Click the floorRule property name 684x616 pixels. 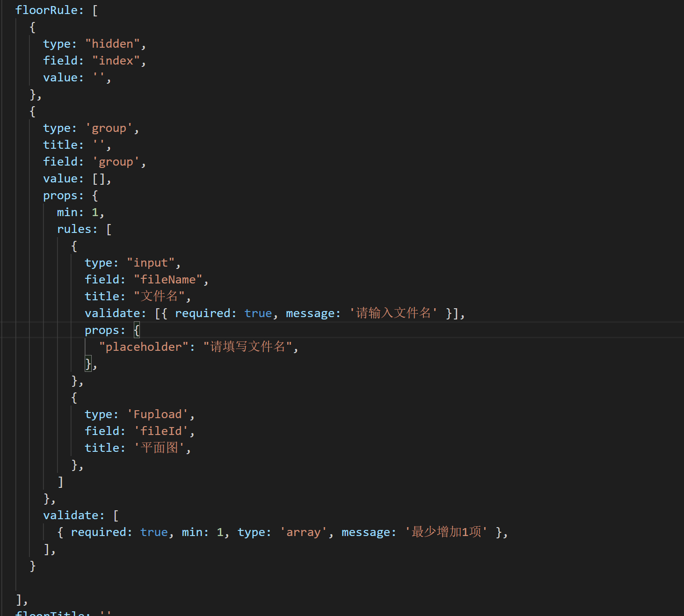click(48, 10)
